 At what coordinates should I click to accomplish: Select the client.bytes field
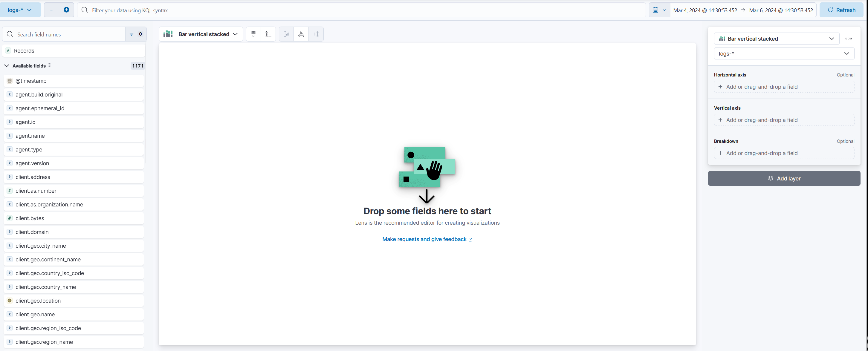coord(30,218)
